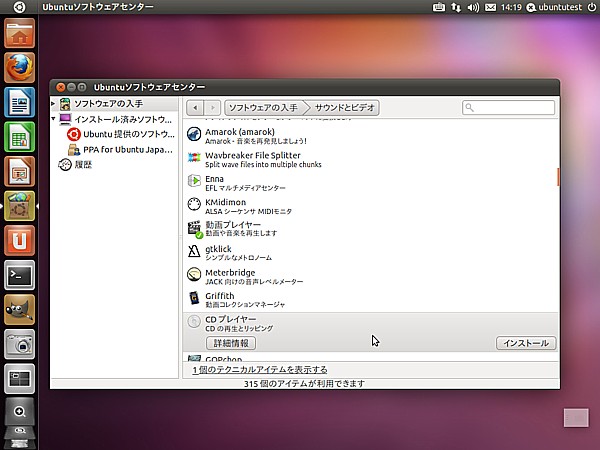Select the 動画プレイヤー list entry
Viewport: 600px width, 450px height.
point(369,228)
